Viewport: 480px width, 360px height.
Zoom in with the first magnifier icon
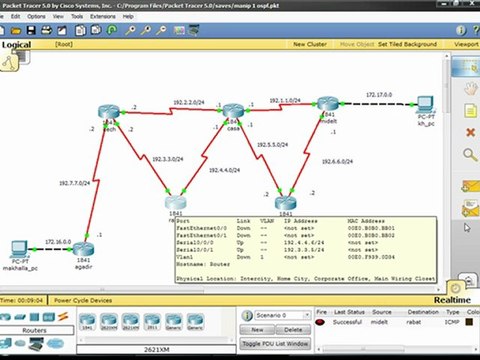click(x=130, y=30)
